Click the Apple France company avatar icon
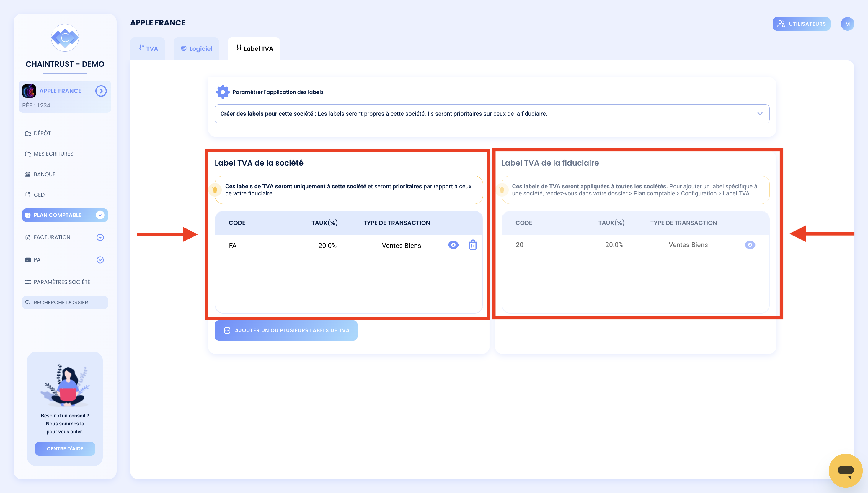 (x=29, y=91)
